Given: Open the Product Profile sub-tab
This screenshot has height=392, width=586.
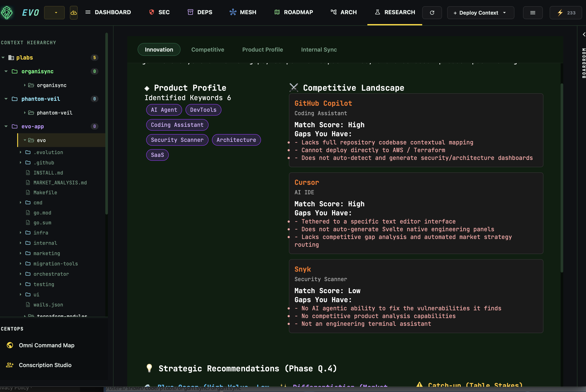Looking at the screenshot, I should pos(262,49).
